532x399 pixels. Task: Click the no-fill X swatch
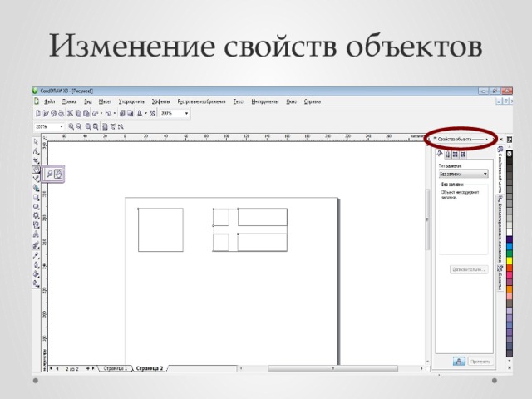click(x=510, y=154)
